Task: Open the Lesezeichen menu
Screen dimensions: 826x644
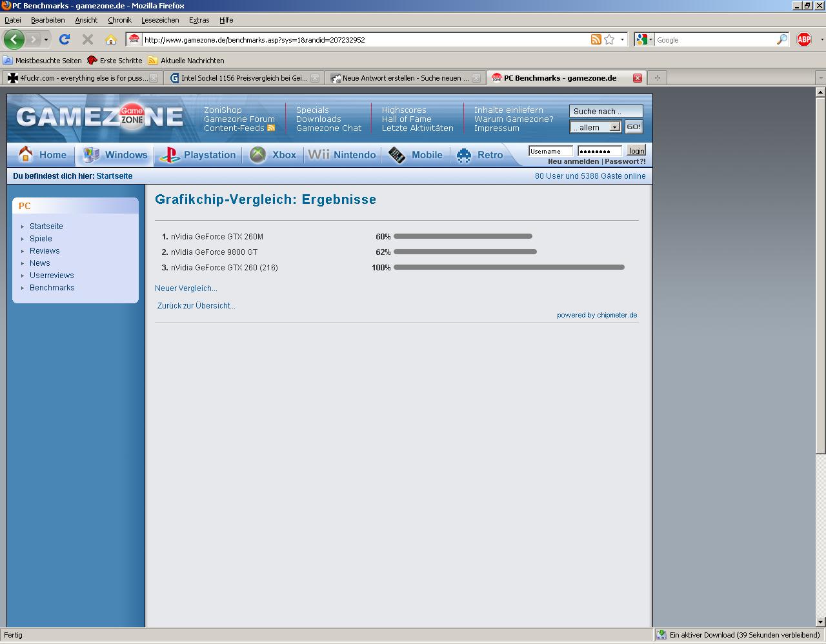Action: click(160, 20)
